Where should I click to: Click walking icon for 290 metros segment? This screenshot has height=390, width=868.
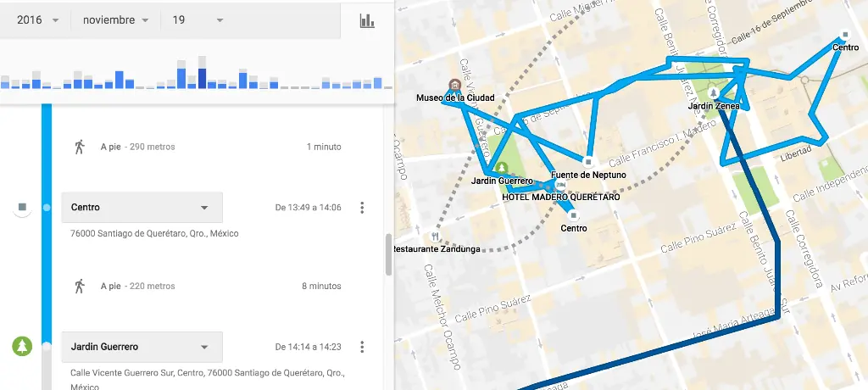click(x=80, y=147)
